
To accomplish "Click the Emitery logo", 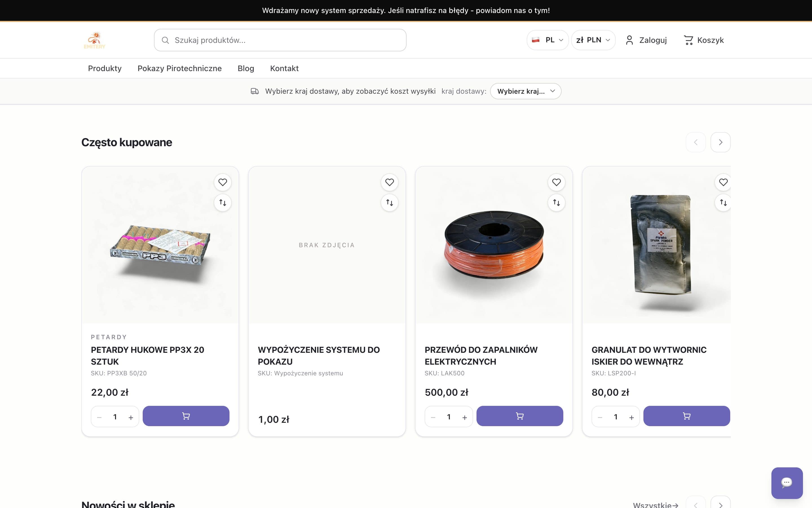I will coord(95,40).
